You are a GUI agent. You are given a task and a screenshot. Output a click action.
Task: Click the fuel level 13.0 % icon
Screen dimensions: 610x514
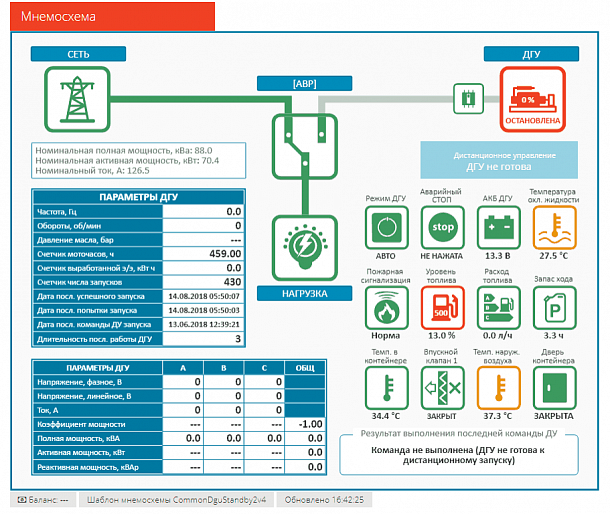tap(442, 308)
